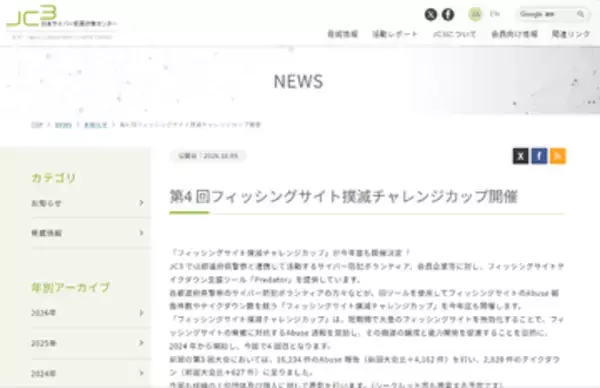The height and width of the screenshot is (388, 600).
Task: Open the 会員向け情報 header menu
Action: click(514, 34)
